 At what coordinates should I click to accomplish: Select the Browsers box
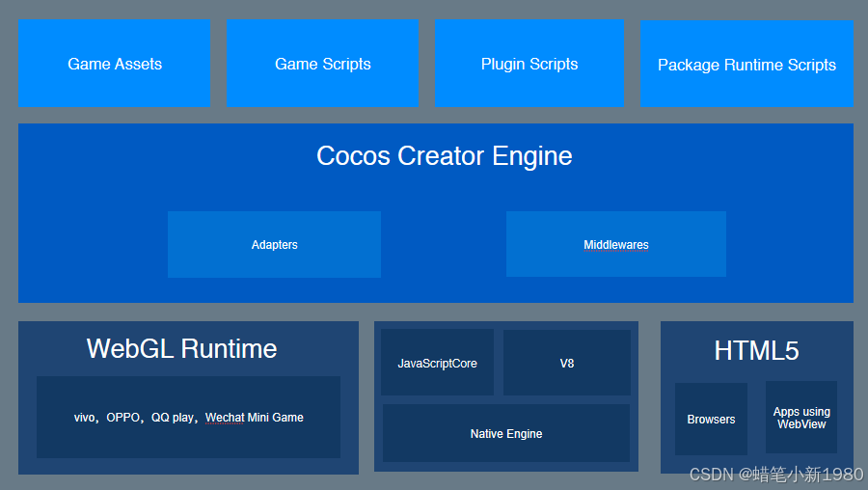click(711, 420)
